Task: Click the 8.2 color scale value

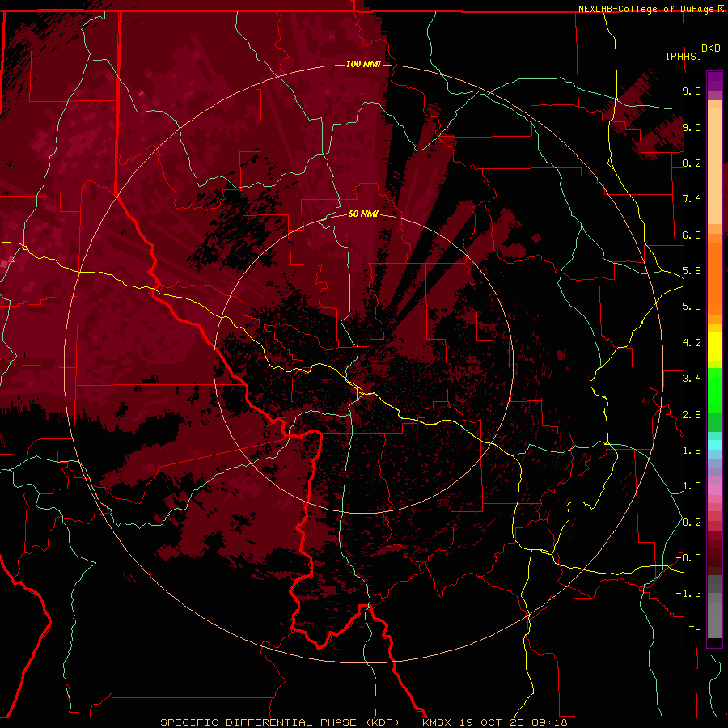Action: tap(692, 163)
